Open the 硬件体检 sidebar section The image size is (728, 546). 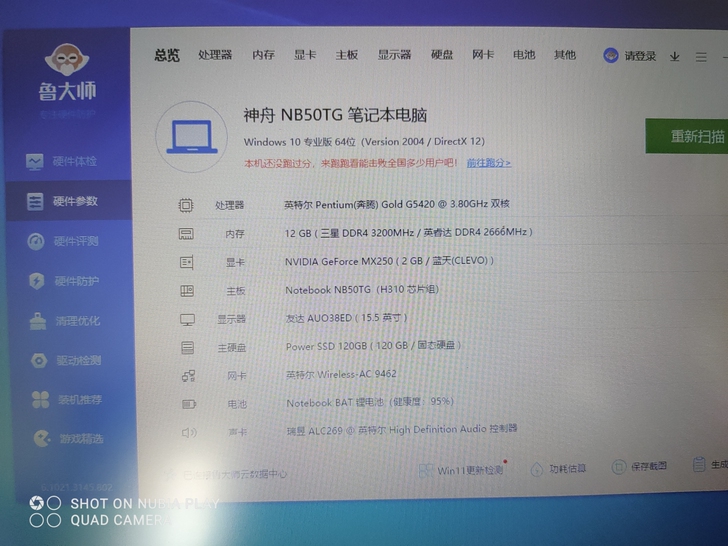[61, 162]
